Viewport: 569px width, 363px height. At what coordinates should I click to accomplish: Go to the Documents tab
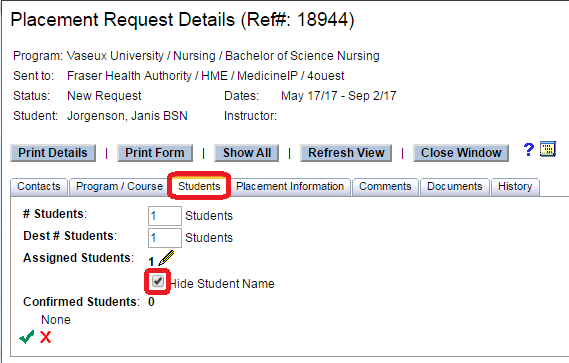pos(454,187)
